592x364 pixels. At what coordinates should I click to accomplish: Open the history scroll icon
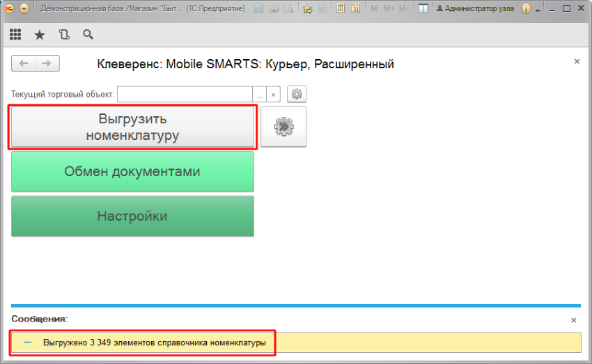tap(64, 35)
